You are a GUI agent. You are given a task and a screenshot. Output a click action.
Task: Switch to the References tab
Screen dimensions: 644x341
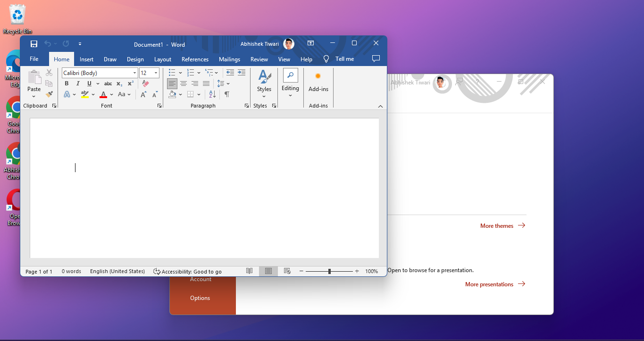pyautogui.click(x=195, y=59)
